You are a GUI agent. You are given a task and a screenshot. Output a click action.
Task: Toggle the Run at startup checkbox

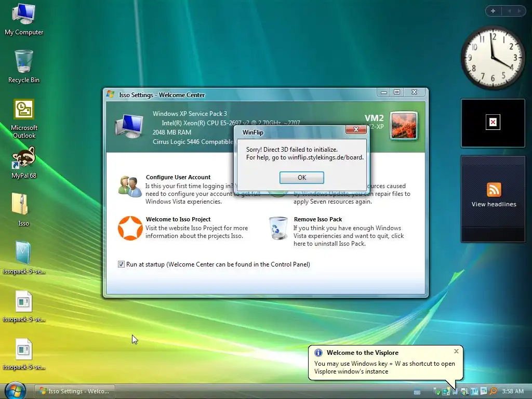(121, 264)
